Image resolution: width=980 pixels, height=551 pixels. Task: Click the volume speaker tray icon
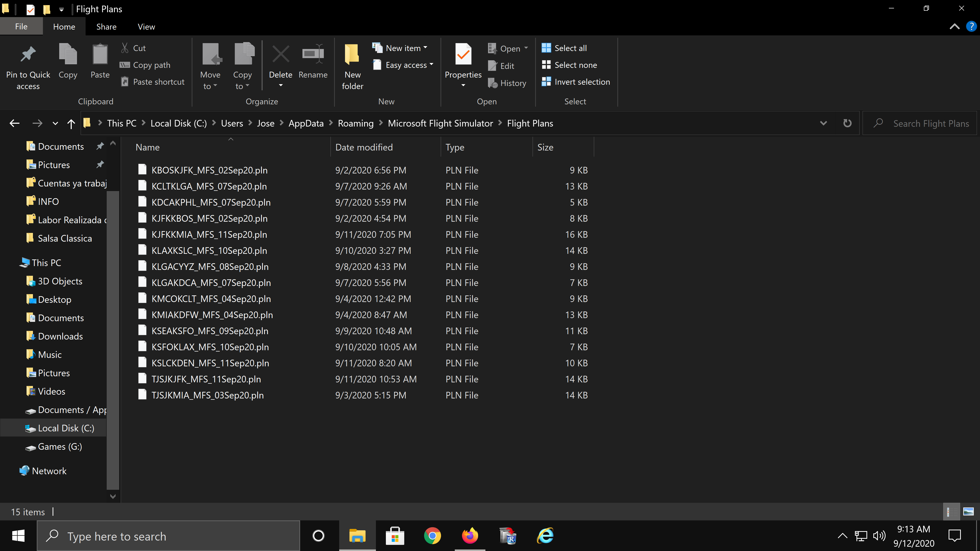coord(879,536)
